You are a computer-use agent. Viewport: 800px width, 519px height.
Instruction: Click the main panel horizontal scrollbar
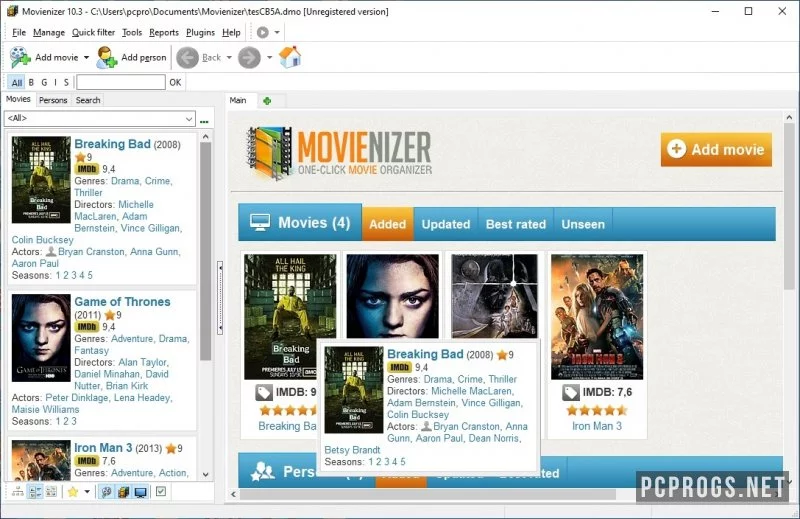pos(428,494)
